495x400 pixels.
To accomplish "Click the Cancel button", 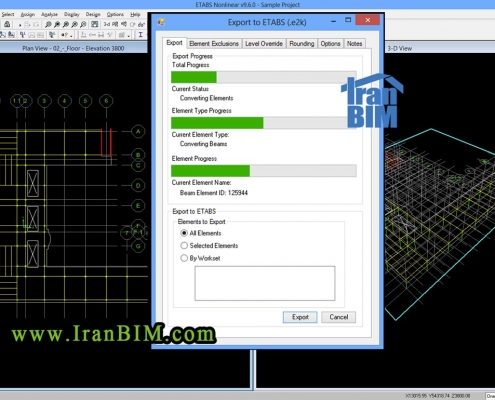I will [339, 317].
